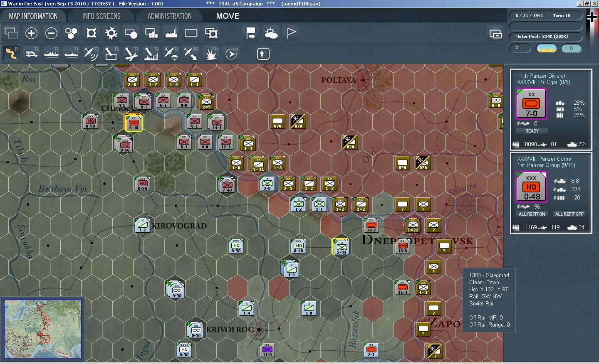
Task: Click ALL REFIT OFF button
Action: coord(569,214)
